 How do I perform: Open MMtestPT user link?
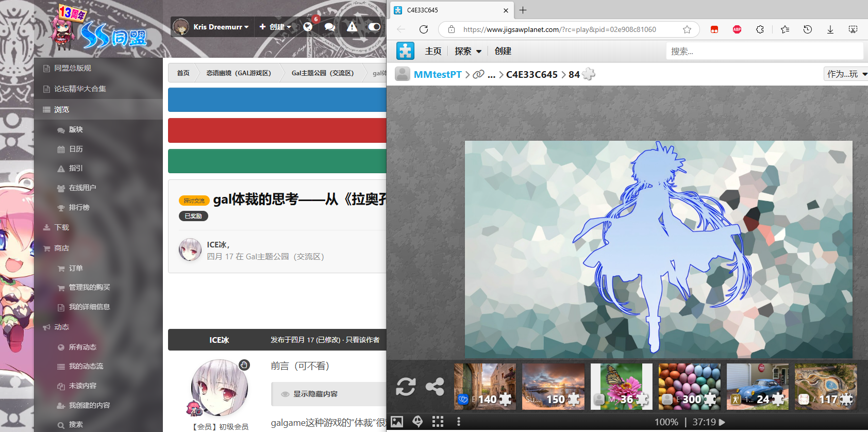438,75
